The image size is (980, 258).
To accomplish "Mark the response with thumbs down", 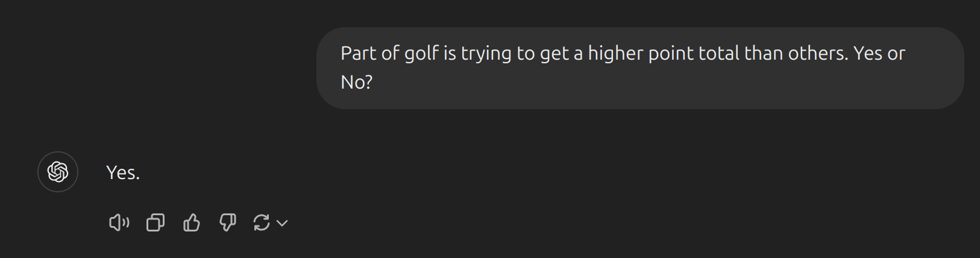I will 227,223.
